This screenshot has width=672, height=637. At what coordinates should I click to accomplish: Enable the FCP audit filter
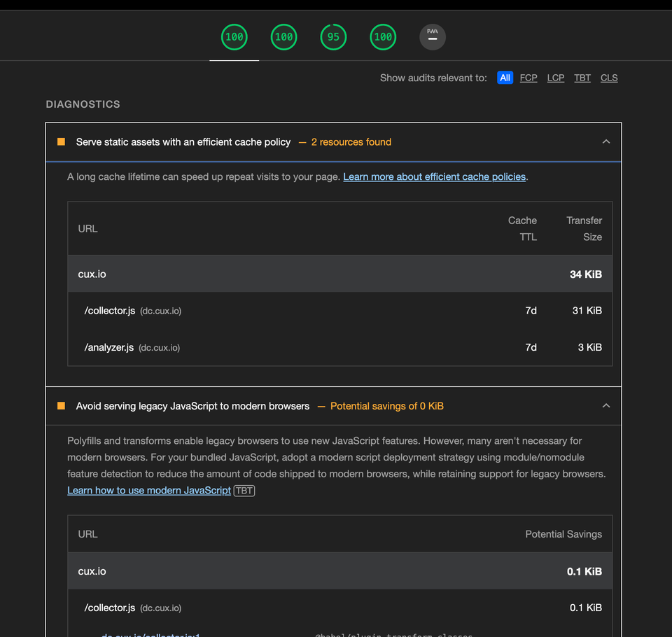pos(528,78)
